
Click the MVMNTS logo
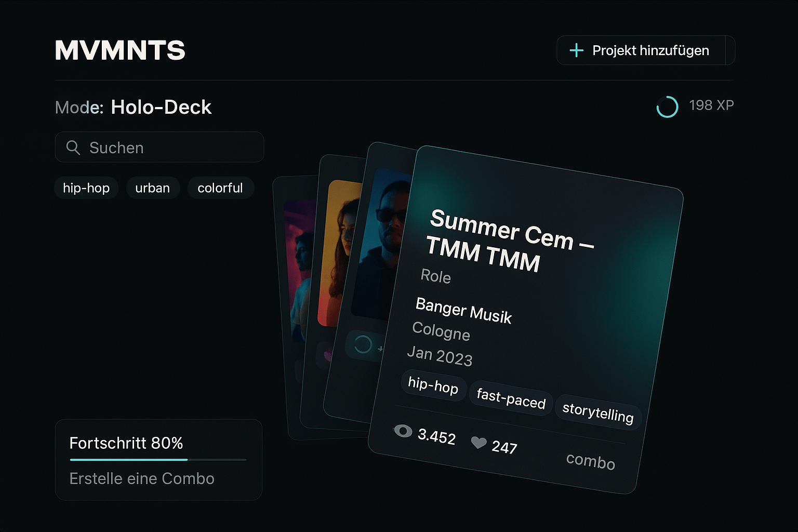click(x=120, y=50)
